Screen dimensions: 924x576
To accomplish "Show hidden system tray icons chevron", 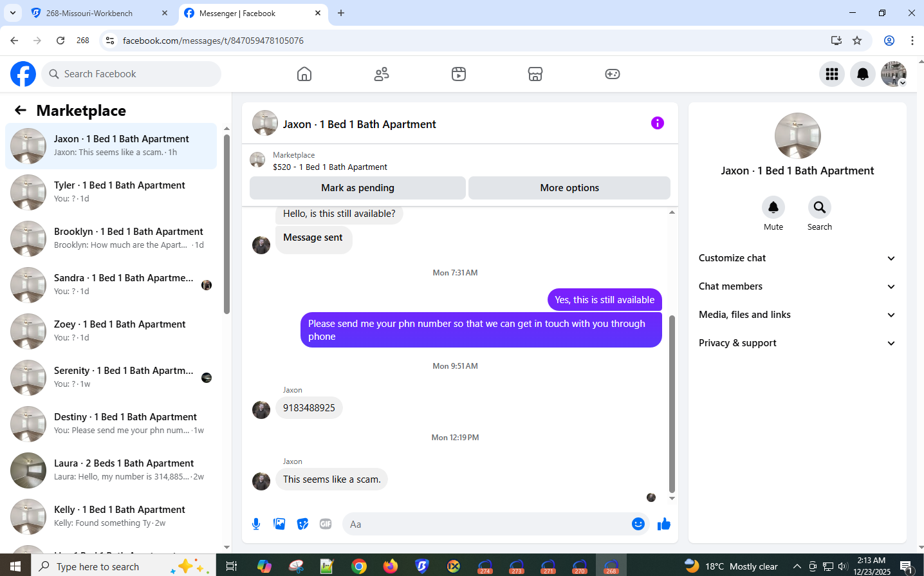I will click(797, 566).
